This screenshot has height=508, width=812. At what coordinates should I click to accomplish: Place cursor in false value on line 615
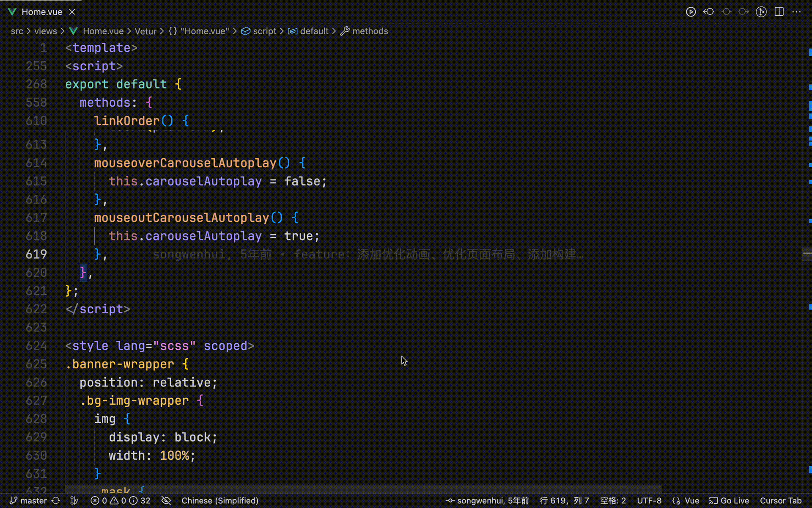[302, 181]
